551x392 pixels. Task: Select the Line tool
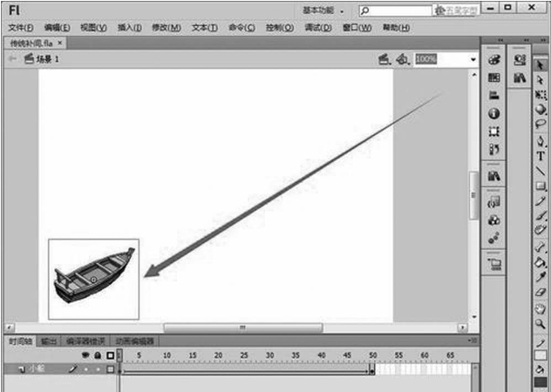[541, 171]
